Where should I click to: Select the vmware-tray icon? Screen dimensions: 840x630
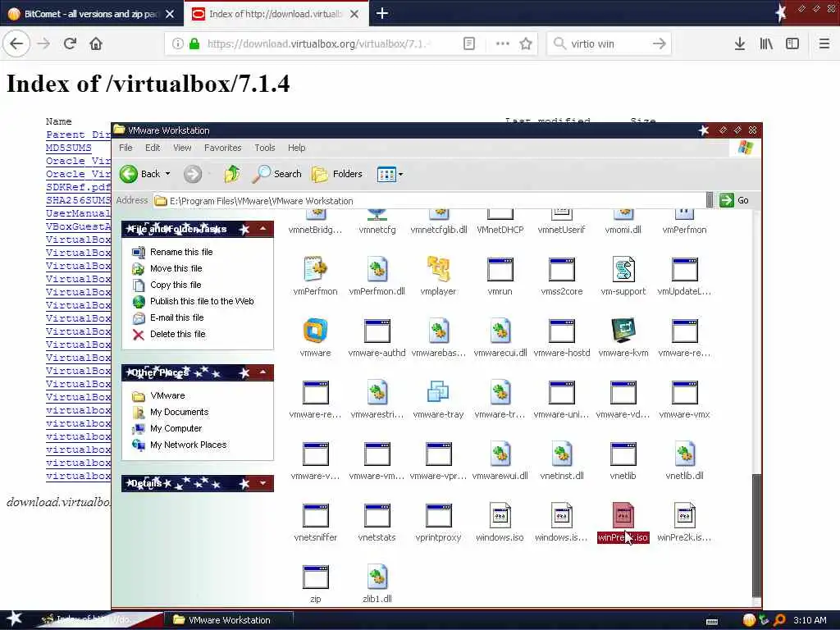[438, 392]
